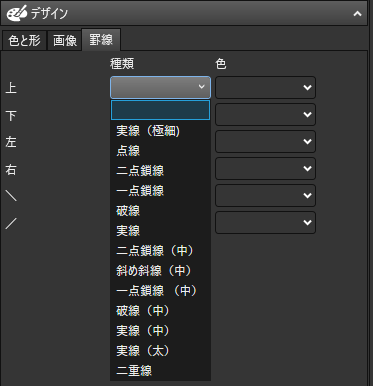The width and height of the screenshot is (373, 386).
Task: Switch to the 色と形 tab
Action: click(x=24, y=41)
